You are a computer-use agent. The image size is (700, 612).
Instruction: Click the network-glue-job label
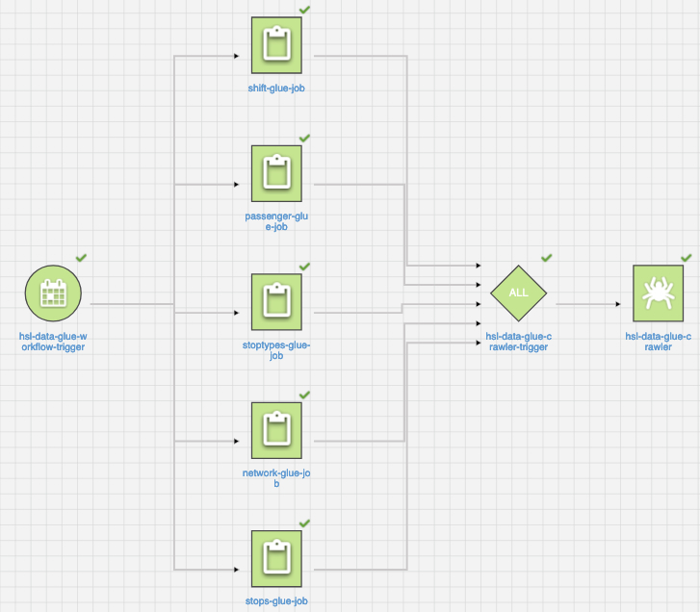(x=276, y=478)
